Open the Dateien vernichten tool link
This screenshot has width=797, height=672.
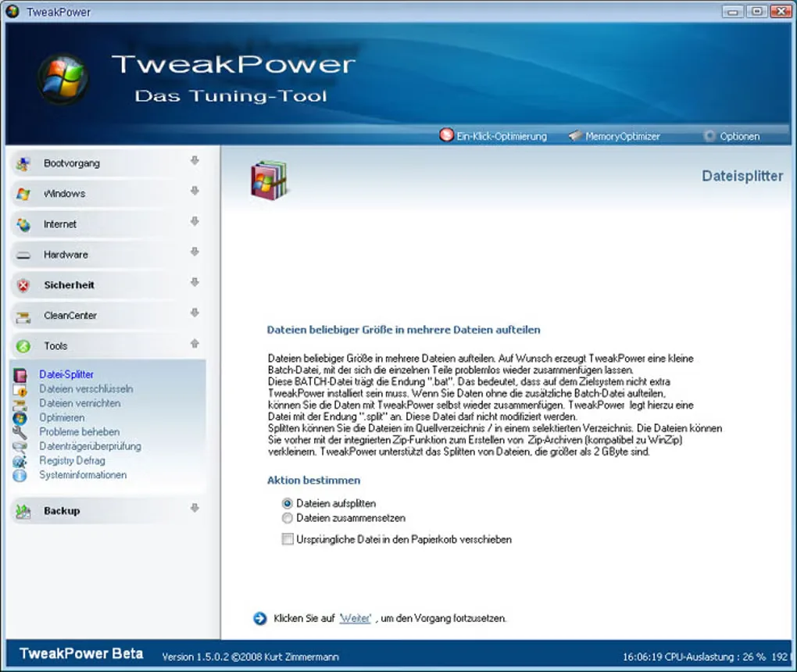click(x=80, y=403)
